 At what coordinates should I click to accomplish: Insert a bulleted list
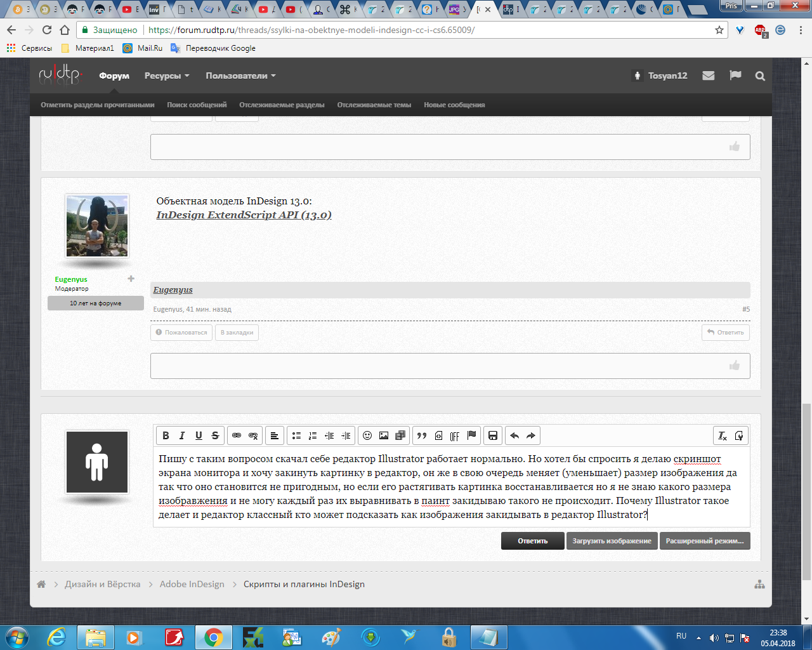coord(296,435)
